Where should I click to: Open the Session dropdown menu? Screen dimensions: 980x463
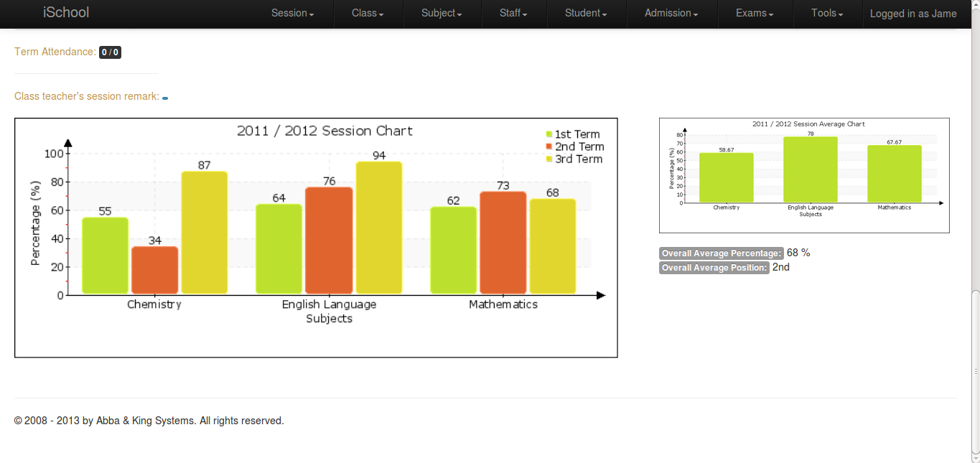coord(291,13)
